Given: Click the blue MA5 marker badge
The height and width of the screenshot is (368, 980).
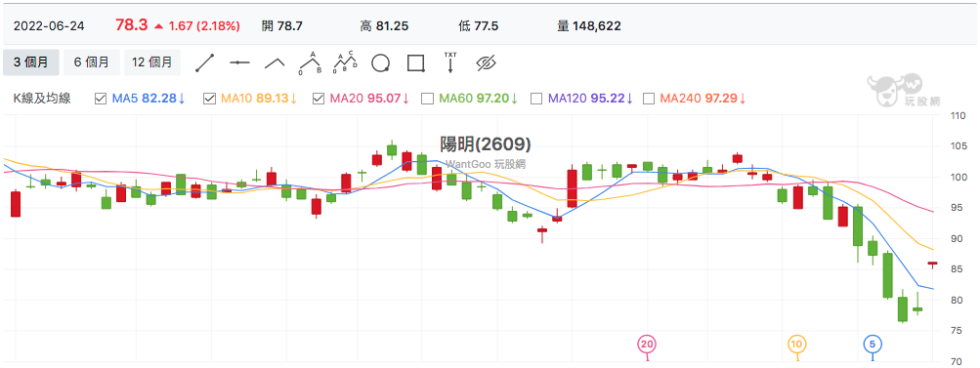Looking at the screenshot, I should point(873,344).
